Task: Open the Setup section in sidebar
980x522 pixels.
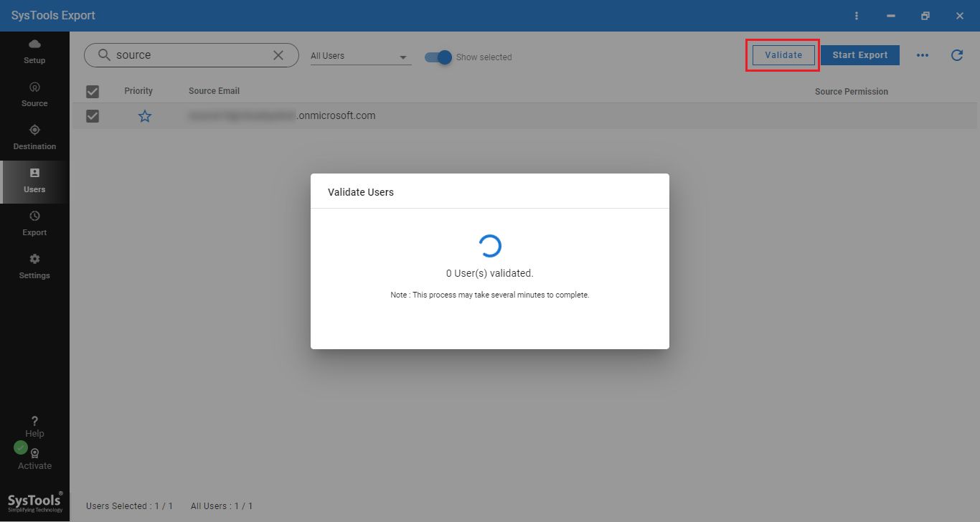Action: click(34, 52)
